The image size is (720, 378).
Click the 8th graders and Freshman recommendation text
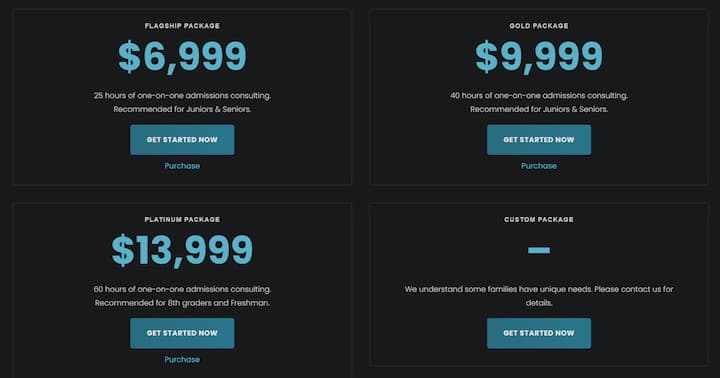pyautogui.click(x=182, y=303)
